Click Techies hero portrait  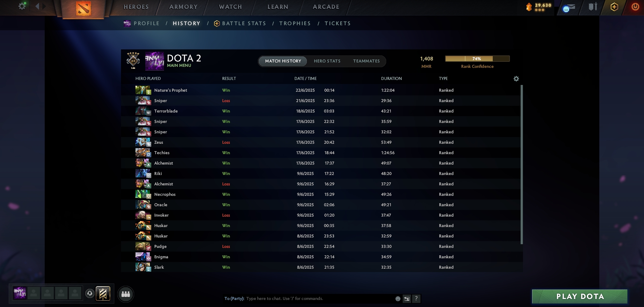point(143,152)
